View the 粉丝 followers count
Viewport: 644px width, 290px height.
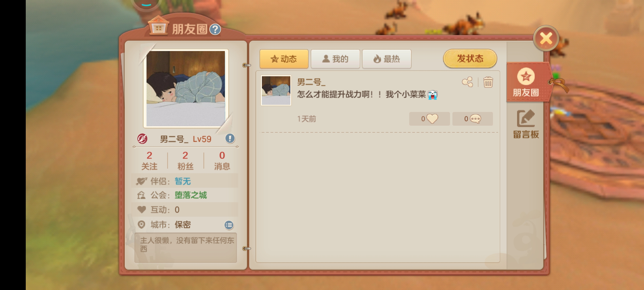185,161
